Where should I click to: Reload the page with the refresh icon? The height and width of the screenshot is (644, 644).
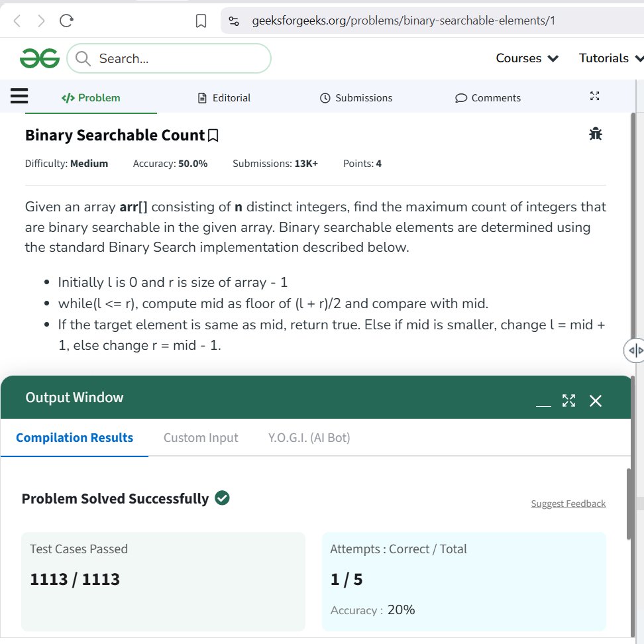pyautogui.click(x=66, y=21)
